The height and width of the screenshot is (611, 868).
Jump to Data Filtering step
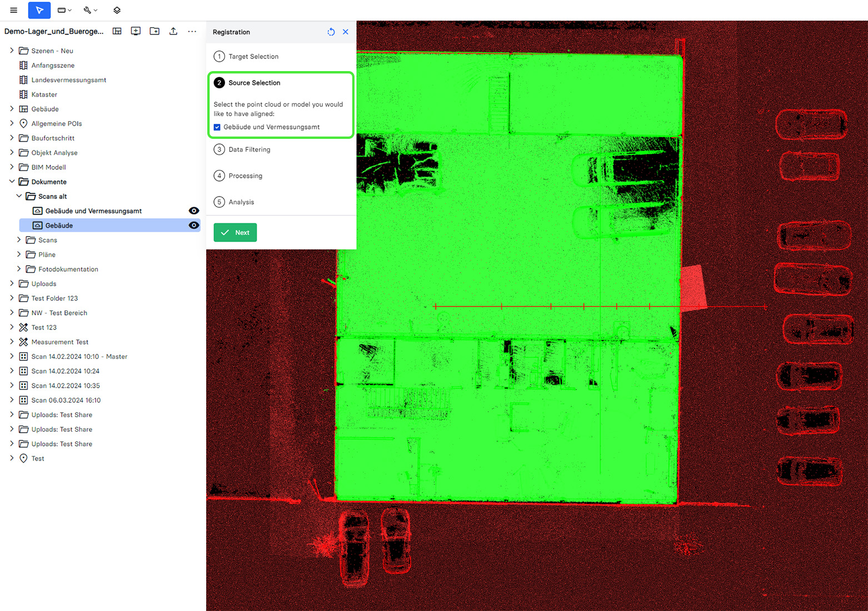249,149
